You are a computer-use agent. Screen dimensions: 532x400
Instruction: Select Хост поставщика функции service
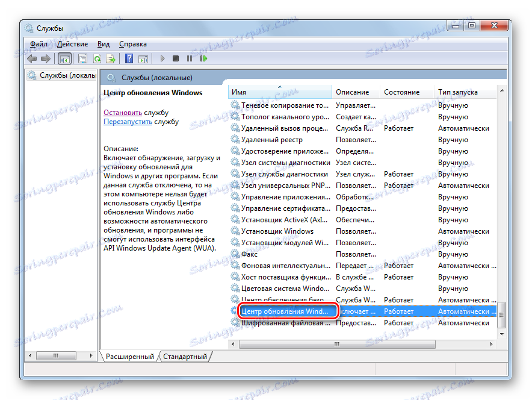tap(363, 277)
